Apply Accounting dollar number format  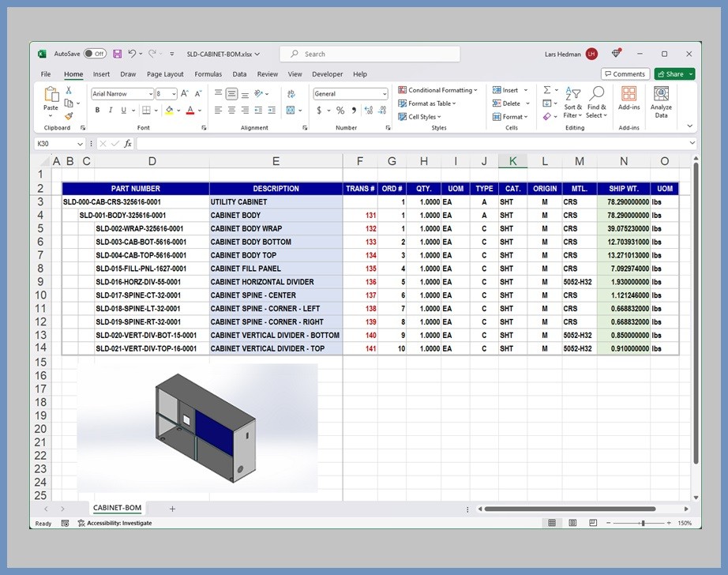pyautogui.click(x=319, y=110)
